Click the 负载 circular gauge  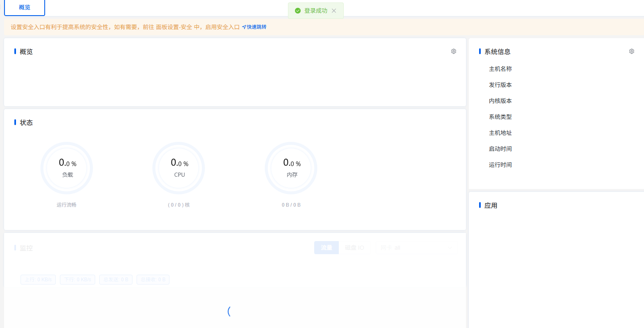click(67, 168)
